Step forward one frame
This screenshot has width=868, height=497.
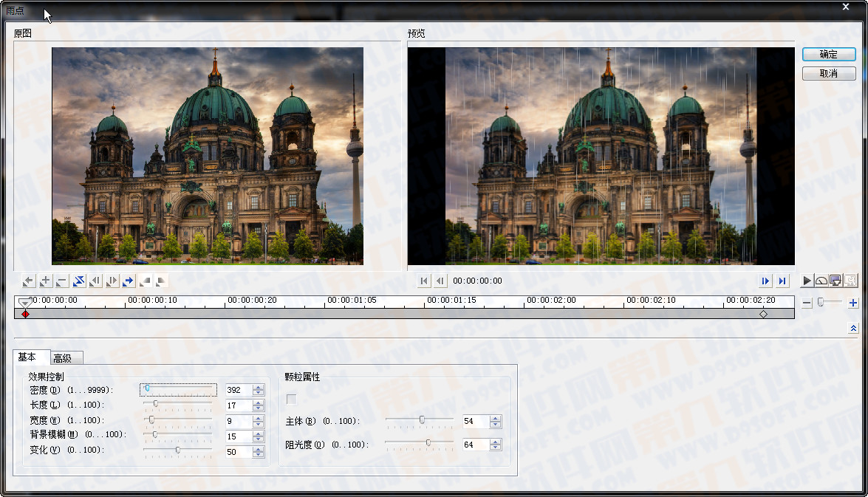765,281
